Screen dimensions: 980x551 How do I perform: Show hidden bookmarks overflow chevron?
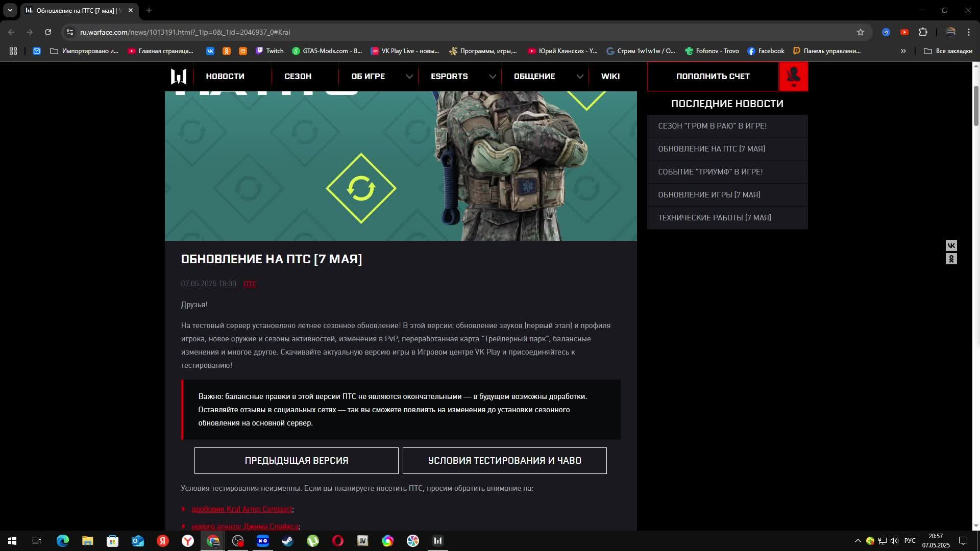903,51
